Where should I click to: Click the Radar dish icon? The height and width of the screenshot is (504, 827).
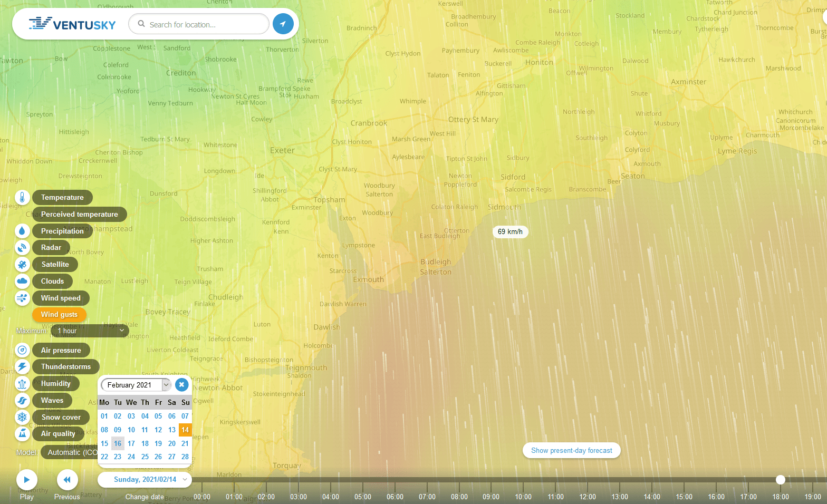tap(22, 248)
